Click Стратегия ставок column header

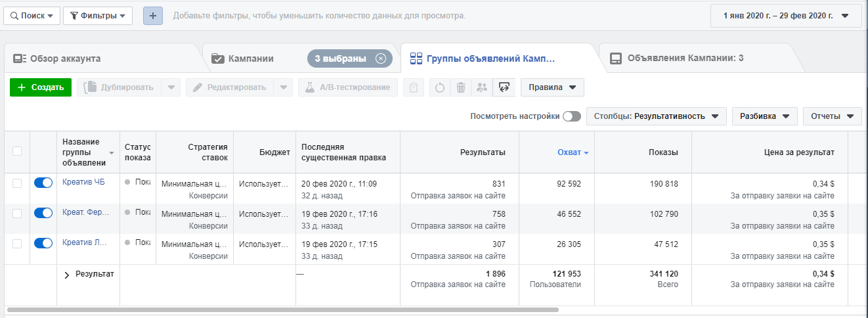(x=195, y=152)
